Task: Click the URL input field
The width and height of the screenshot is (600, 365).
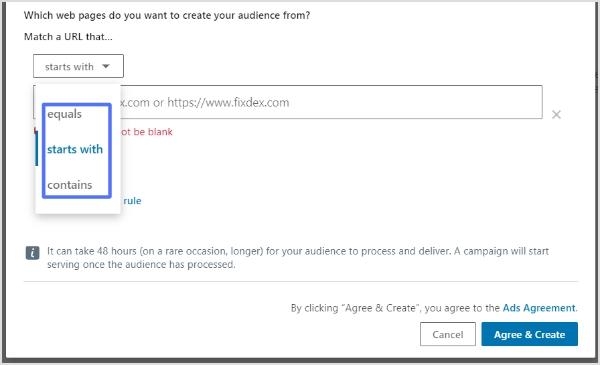Action: click(288, 102)
